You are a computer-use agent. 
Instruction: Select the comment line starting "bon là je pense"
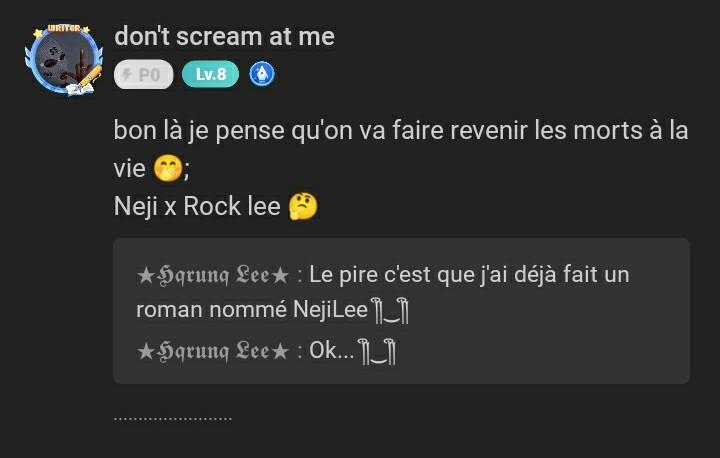(x=400, y=131)
